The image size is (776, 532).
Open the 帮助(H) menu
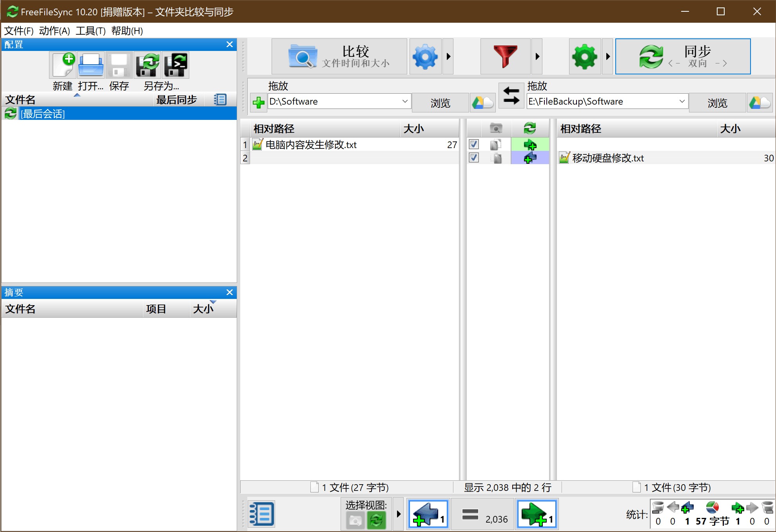tap(127, 31)
